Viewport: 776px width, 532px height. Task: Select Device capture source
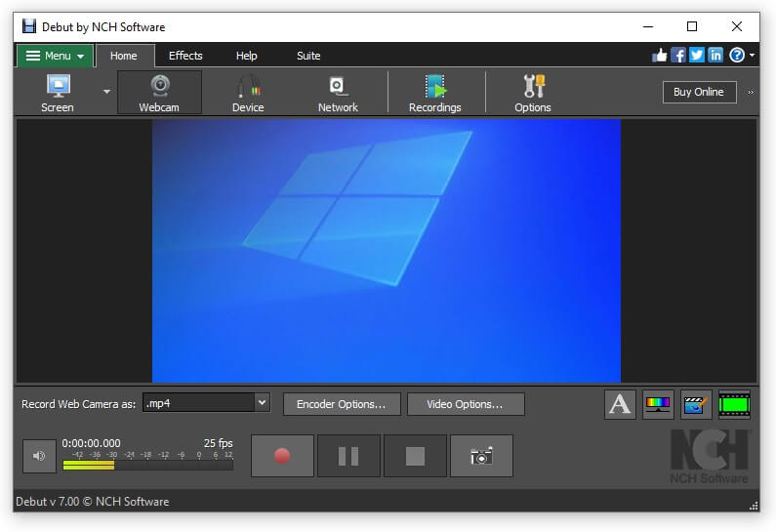(248, 93)
